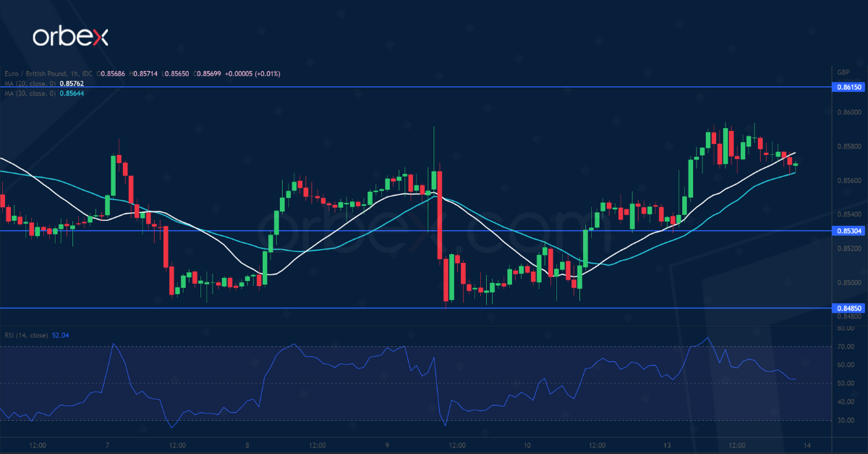
Task: Select the RSI value 52.04
Action: click(61, 335)
